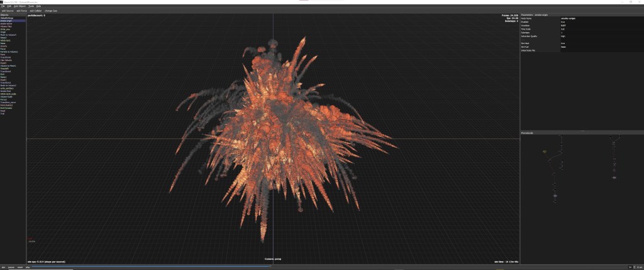Select GlobalSettings in the Objects list

pyautogui.click(x=7, y=18)
